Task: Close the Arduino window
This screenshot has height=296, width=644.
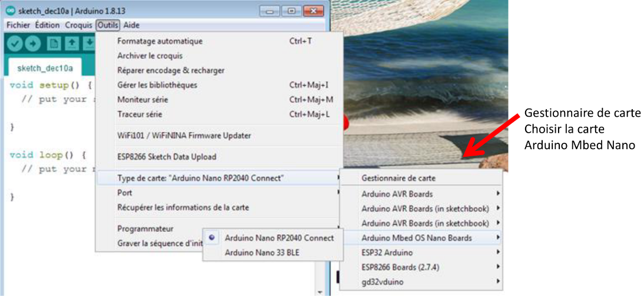Action: [x=314, y=11]
